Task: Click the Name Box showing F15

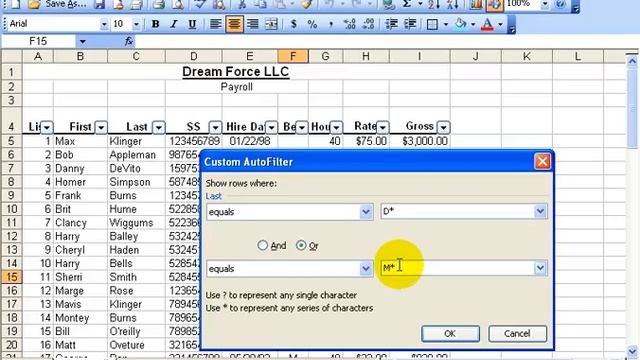Action: coord(38,41)
